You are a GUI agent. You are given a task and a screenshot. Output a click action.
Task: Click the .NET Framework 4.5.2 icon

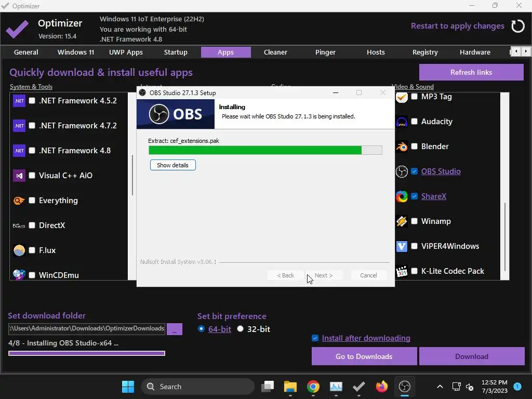coord(19,101)
